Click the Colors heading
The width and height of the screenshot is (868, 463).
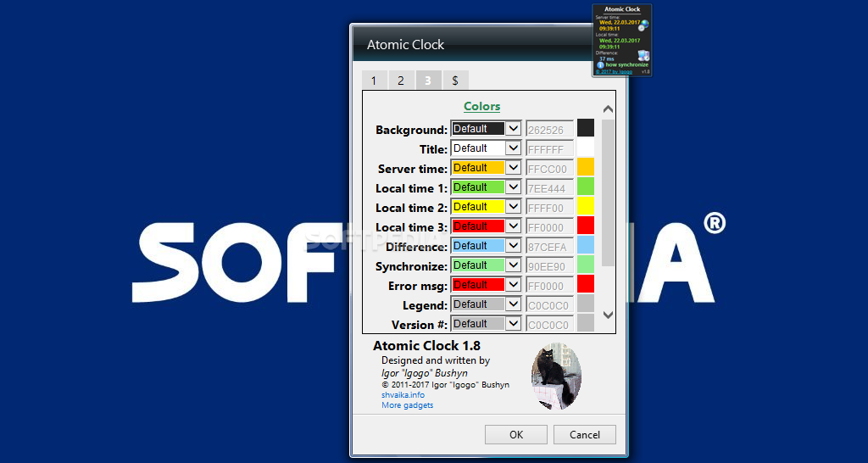pyautogui.click(x=481, y=106)
